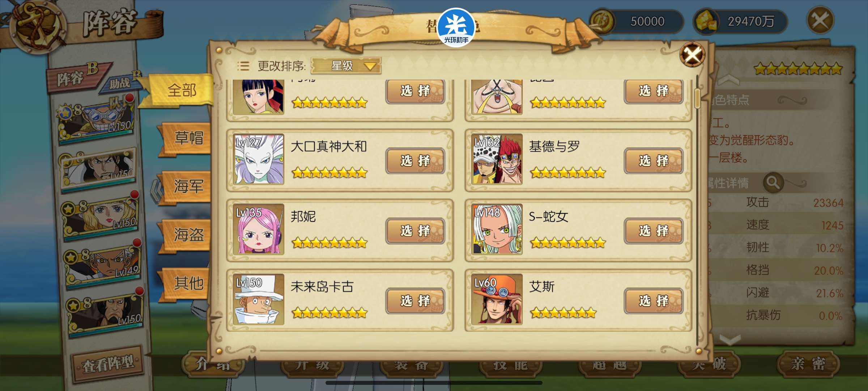Click the 查看阵型 button

coord(107,364)
